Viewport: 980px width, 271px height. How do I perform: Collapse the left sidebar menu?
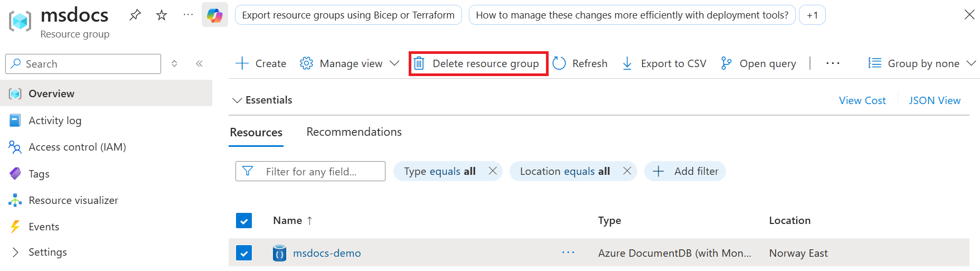199,64
